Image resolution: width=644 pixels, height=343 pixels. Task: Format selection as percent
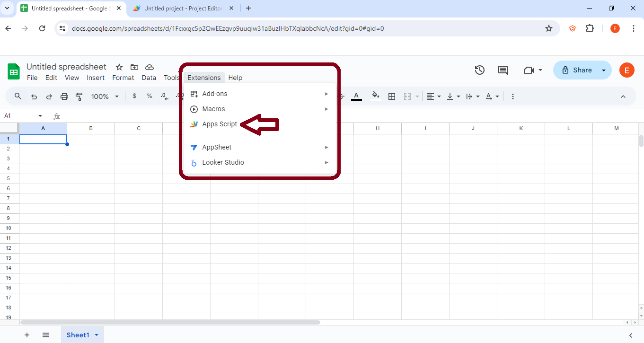click(149, 96)
